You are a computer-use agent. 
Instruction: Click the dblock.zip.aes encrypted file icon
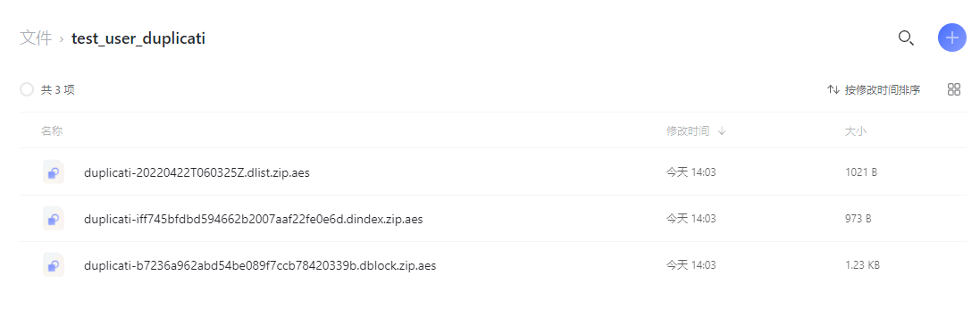(53, 264)
